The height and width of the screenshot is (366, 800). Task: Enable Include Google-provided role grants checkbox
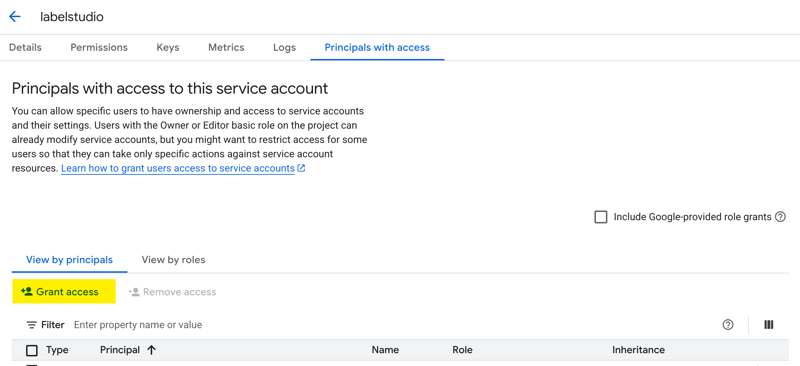pos(601,217)
